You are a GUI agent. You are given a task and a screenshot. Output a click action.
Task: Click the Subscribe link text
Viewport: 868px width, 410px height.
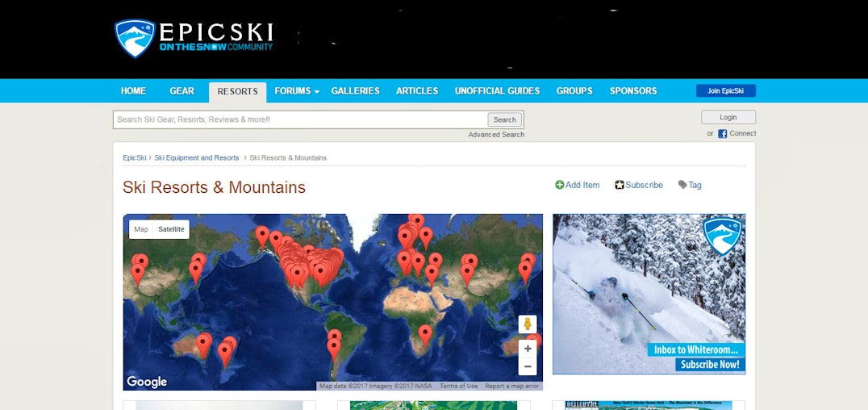pyautogui.click(x=644, y=185)
